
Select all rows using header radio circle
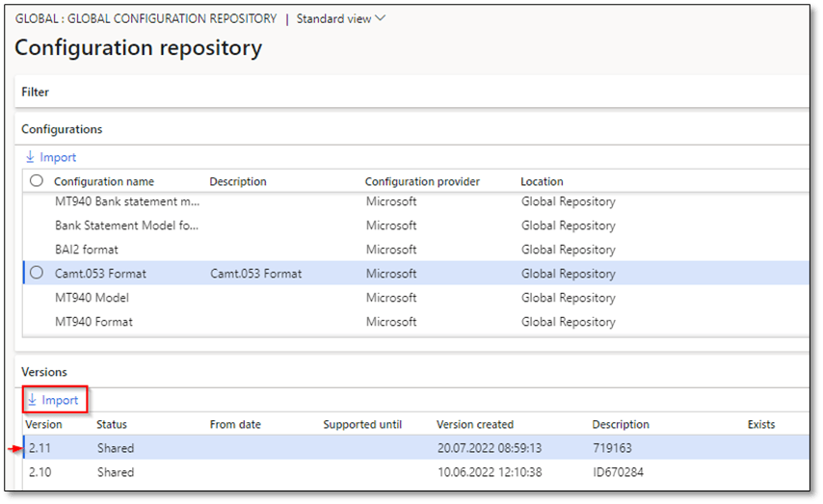[37, 181]
